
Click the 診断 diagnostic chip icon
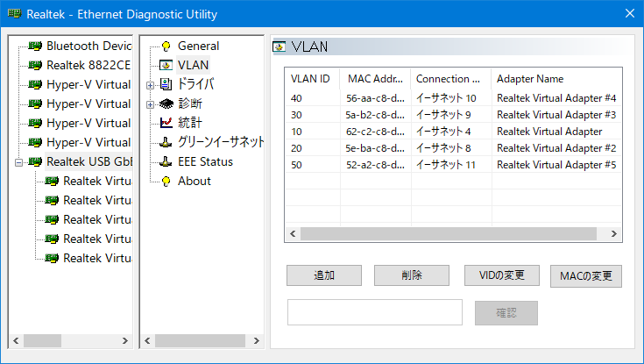(x=166, y=103)
